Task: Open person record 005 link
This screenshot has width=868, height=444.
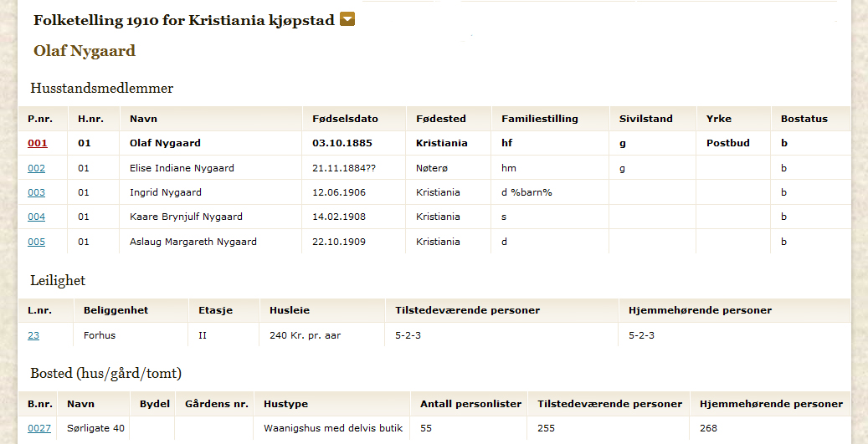Action: pyautogui.click(x=37, y=242)
